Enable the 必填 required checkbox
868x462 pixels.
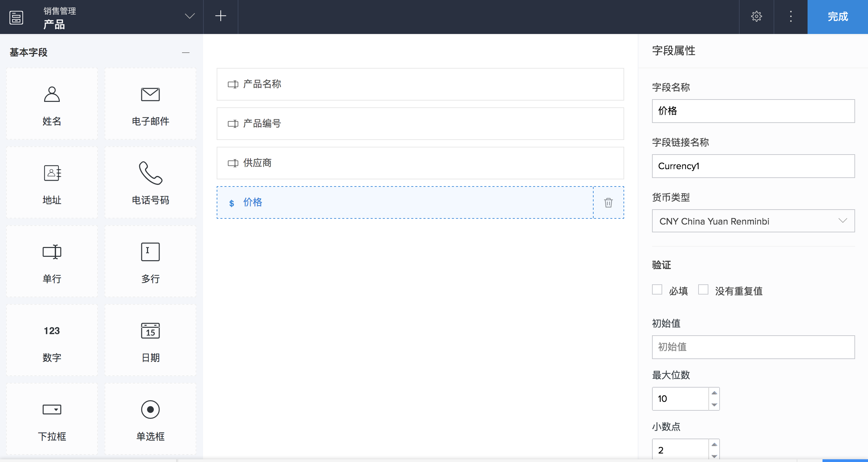point(657,290)
